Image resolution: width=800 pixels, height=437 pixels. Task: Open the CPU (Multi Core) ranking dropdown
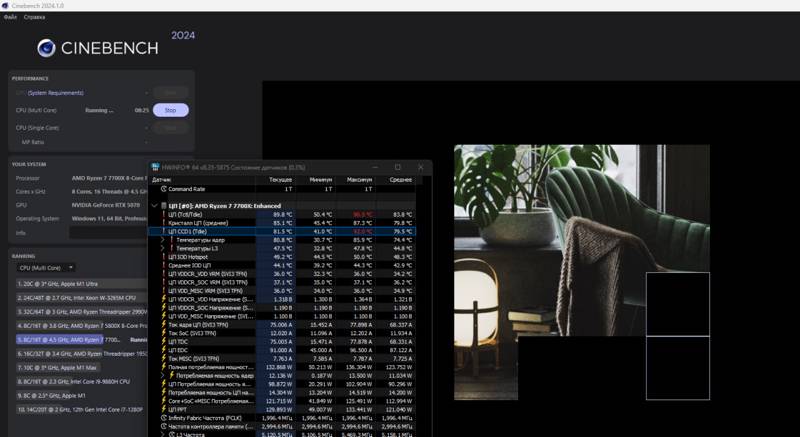tap(46, 268)
